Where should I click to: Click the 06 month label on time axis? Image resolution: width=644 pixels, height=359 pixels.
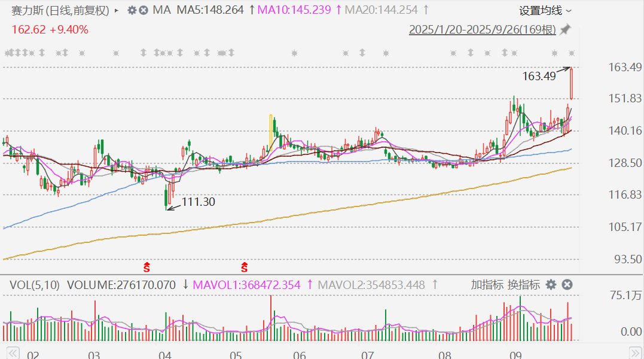click(x=300, y=355)
